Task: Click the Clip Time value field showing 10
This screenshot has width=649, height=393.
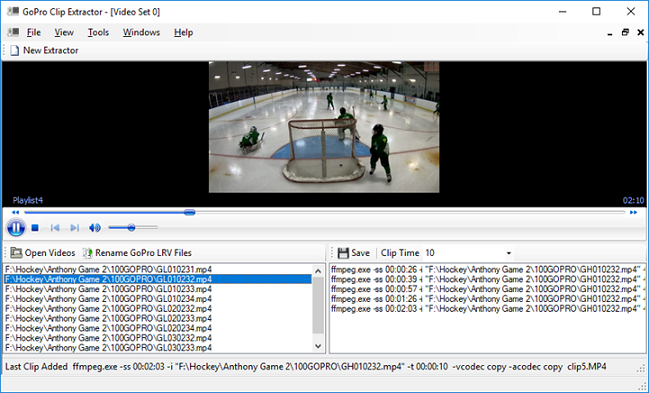Action: click(x=464, y=253)
